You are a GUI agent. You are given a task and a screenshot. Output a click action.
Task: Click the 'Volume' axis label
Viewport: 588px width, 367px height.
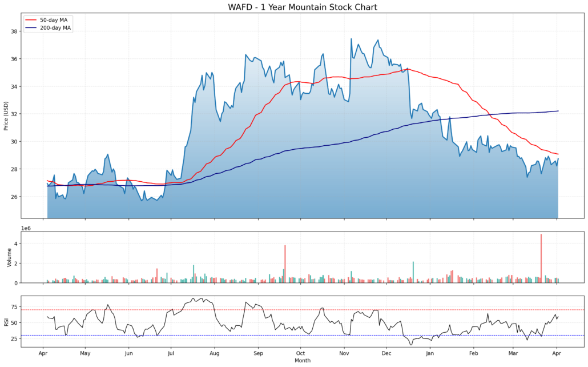click(9, 257)
